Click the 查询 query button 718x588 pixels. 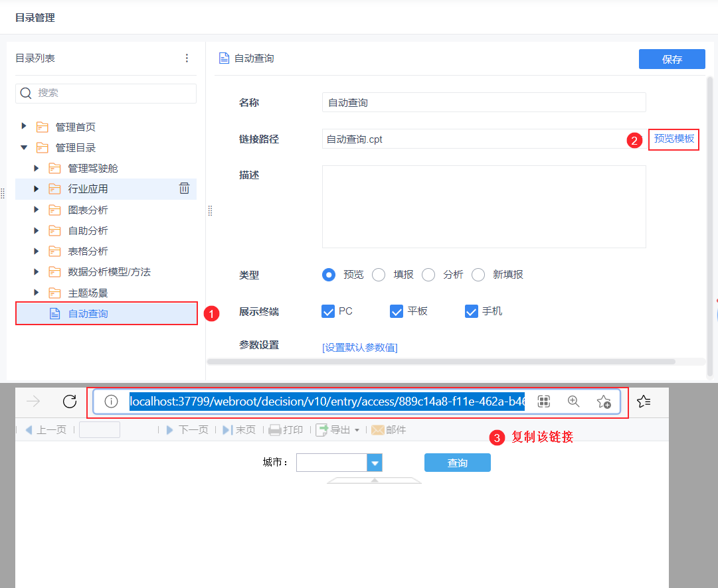pos(458,463)
